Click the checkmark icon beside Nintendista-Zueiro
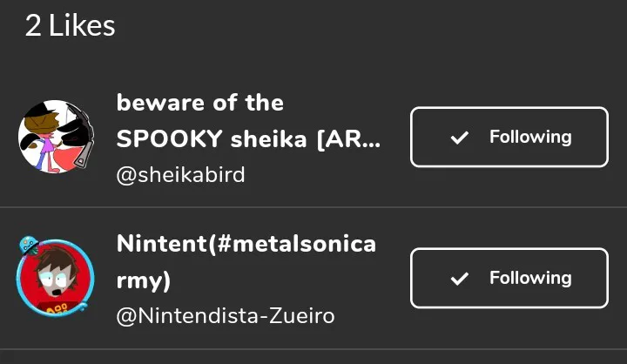 [x=460, y=279]
